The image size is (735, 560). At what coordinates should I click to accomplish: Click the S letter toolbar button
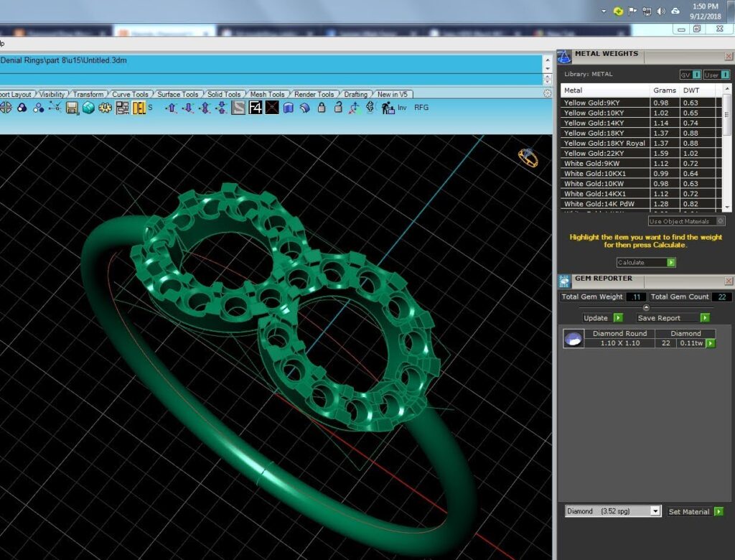pos(151,108)
